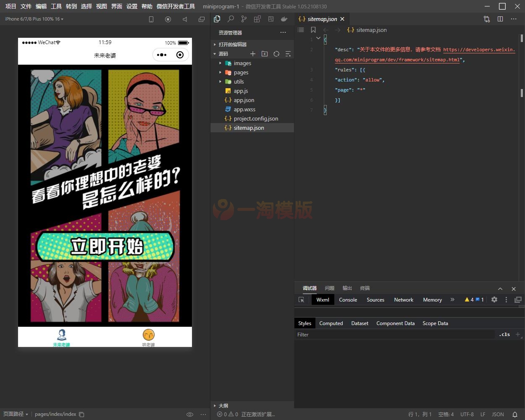This screenshot has height=420, width=525.
Task: Open the search icon in the sidebar
Action: 231,19
